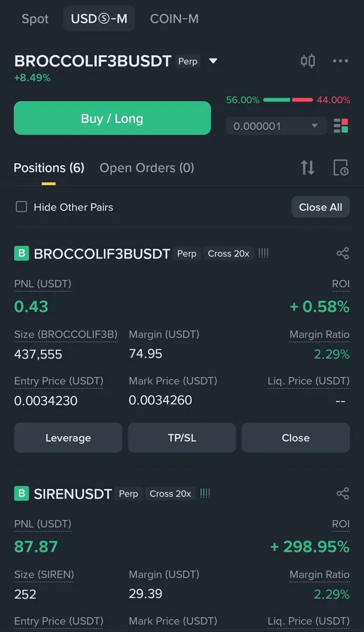Tap the order book layout icon
This screenshot has width=364, height=632.
point(341,126)
